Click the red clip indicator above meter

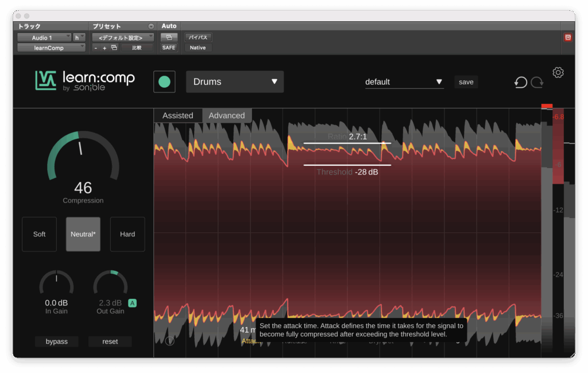(547, 106)
